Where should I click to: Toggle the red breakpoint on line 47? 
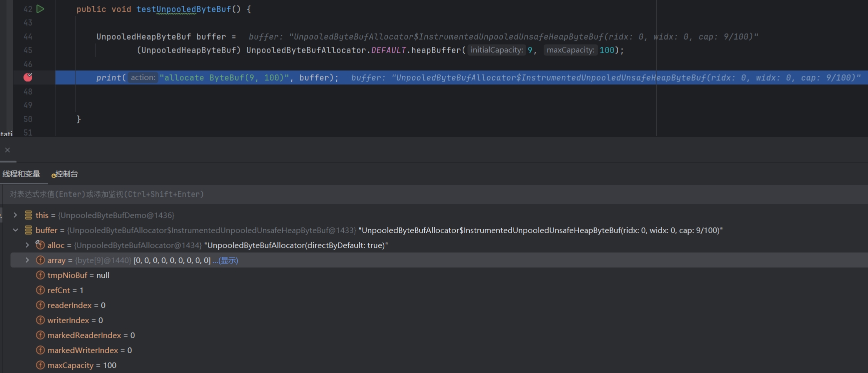click(28, 77)
